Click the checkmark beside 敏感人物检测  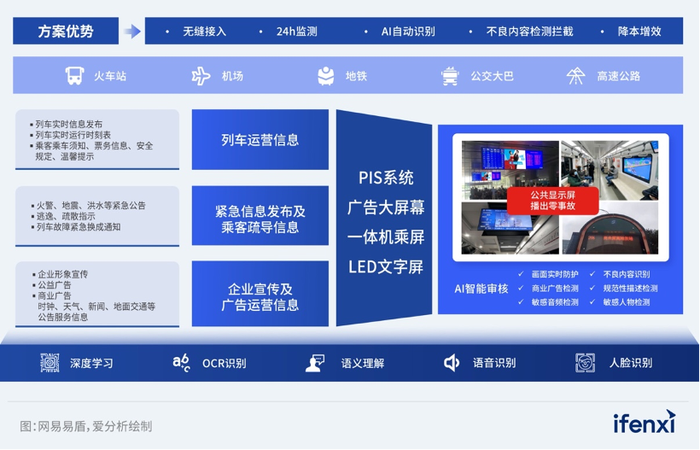pyautogui.click(x=592, y=302)
